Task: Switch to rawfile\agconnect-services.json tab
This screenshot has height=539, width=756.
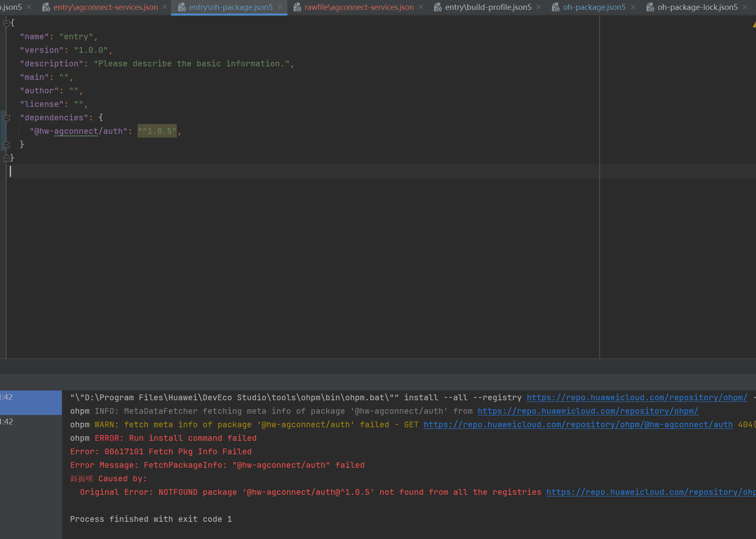Action: (359, 7)
